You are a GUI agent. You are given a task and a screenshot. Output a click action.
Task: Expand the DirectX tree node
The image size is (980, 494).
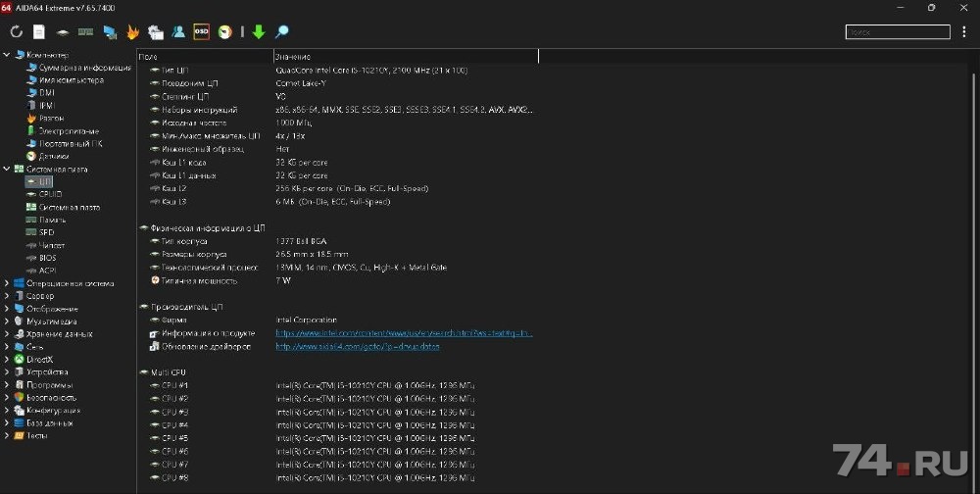pos(6,360)
